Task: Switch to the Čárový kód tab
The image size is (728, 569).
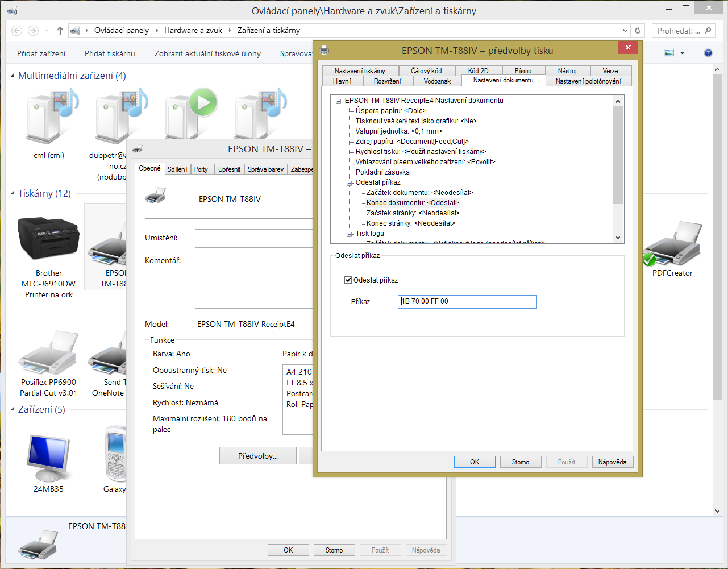Action: pos(426,71)
